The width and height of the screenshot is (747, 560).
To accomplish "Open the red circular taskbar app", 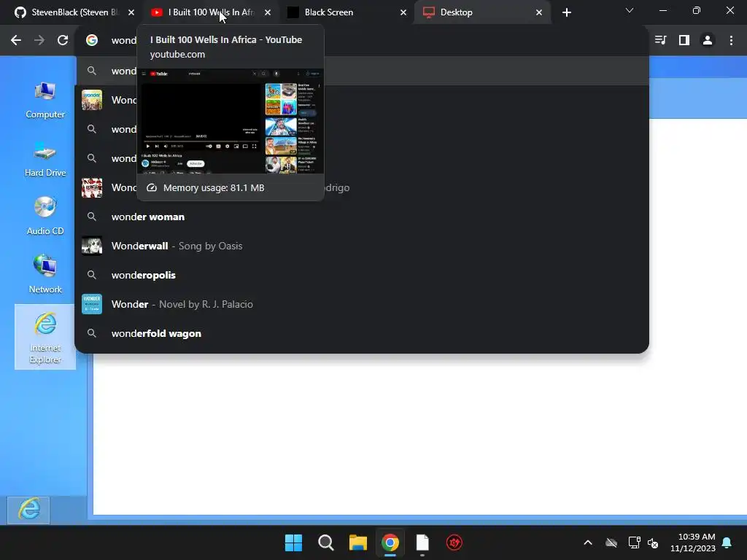I will [454, 542].
